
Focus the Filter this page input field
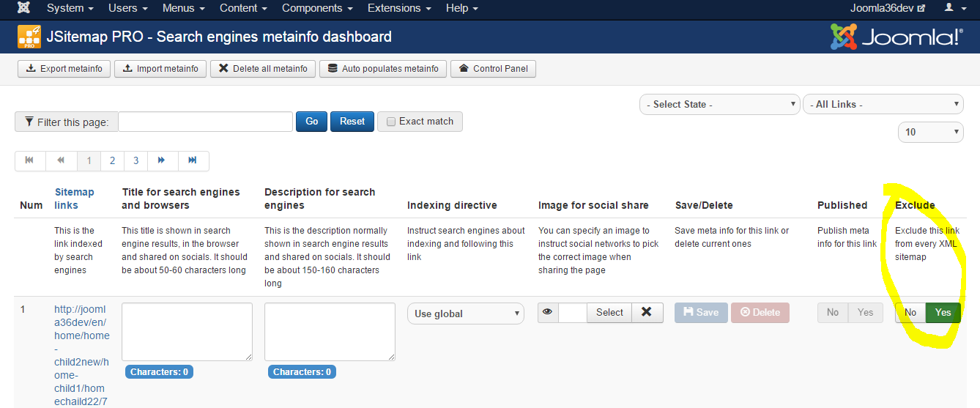pyautogui.click(x=205, y=122)
